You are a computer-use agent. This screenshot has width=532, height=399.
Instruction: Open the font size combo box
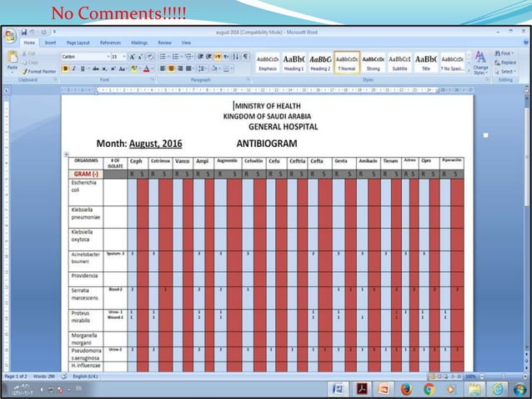(118, 57)
